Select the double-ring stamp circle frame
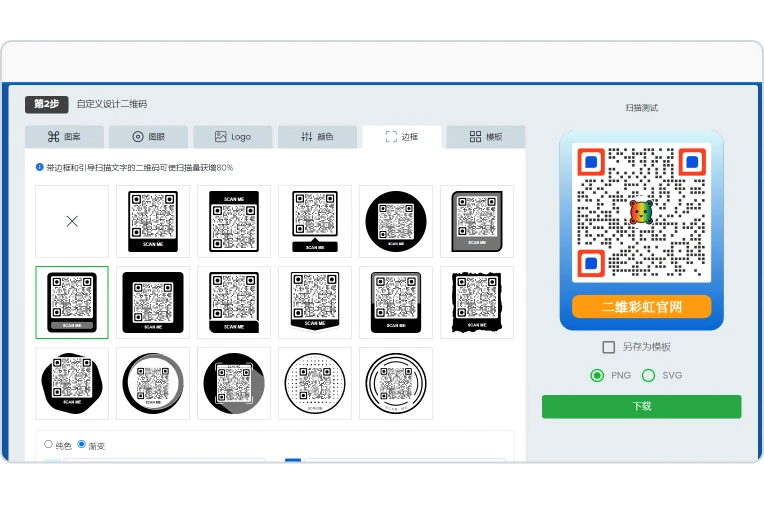Image resolution: width=764 pixels, height=506 pixels. pos(396,383)
